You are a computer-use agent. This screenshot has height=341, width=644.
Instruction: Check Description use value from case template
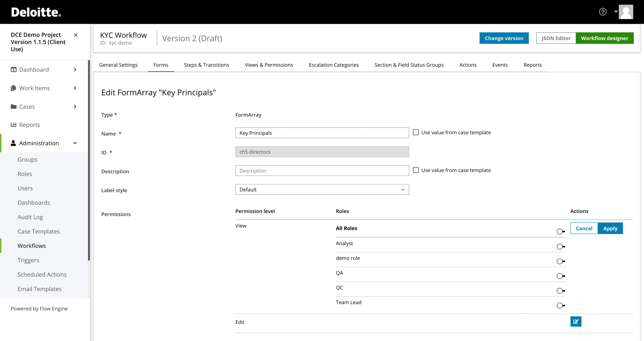(416, 170)
